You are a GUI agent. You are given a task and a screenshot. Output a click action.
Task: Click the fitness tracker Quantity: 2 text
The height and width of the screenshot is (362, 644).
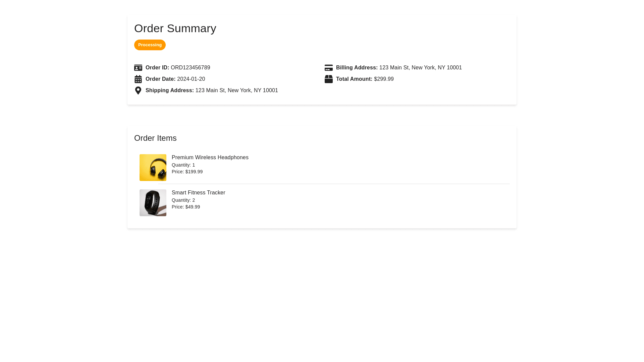183,200
